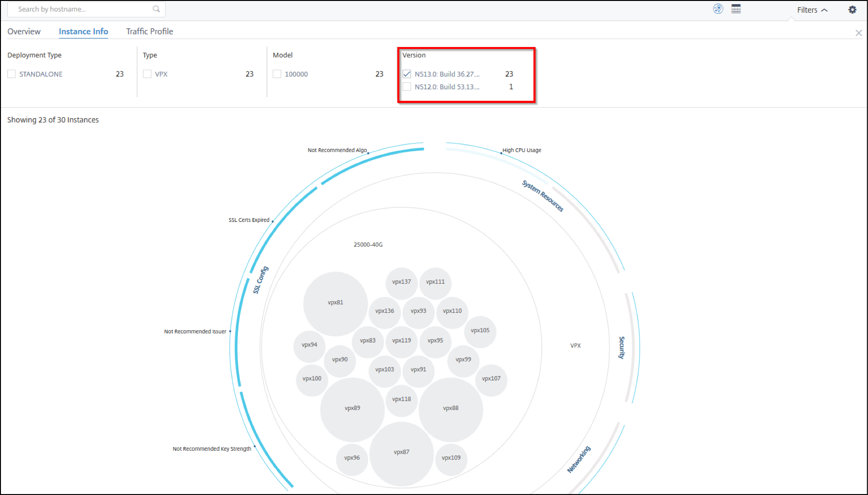Uncheck the NS13.0 Build 36.27 version
This screenshot has height=495, width=868.
pos(407,74)
